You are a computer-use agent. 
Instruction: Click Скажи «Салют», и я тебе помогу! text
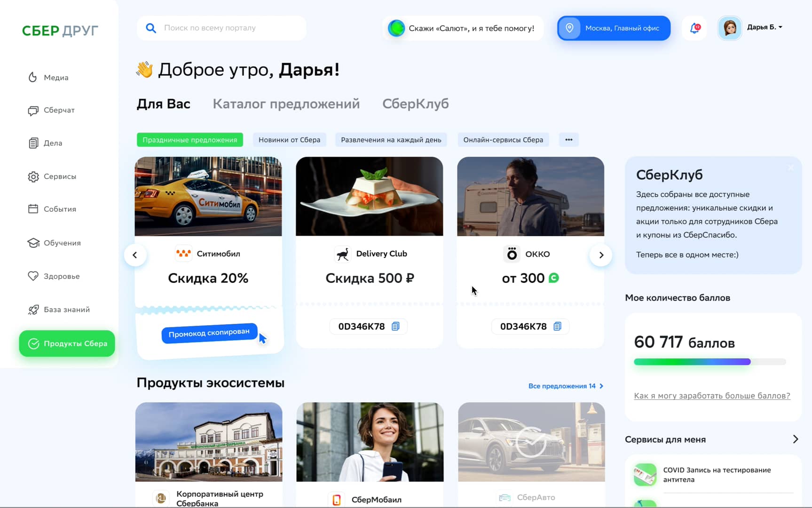(472, 28)
